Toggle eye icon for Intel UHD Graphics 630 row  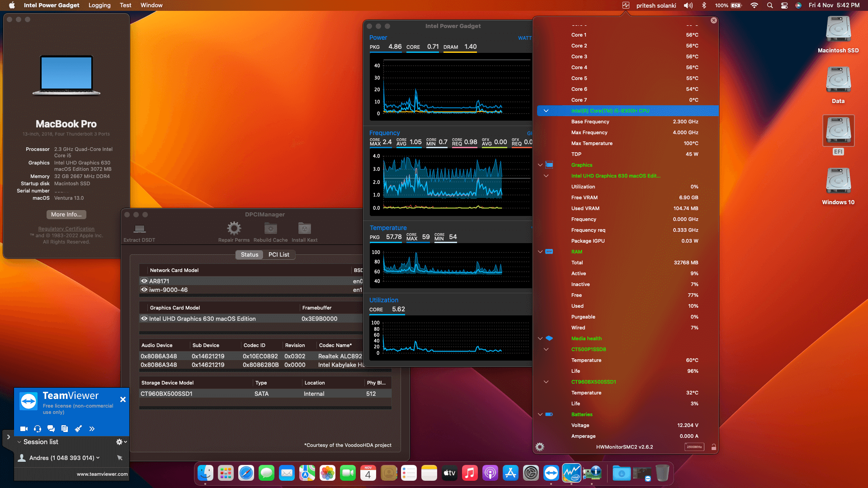click(x=144, y=319)
